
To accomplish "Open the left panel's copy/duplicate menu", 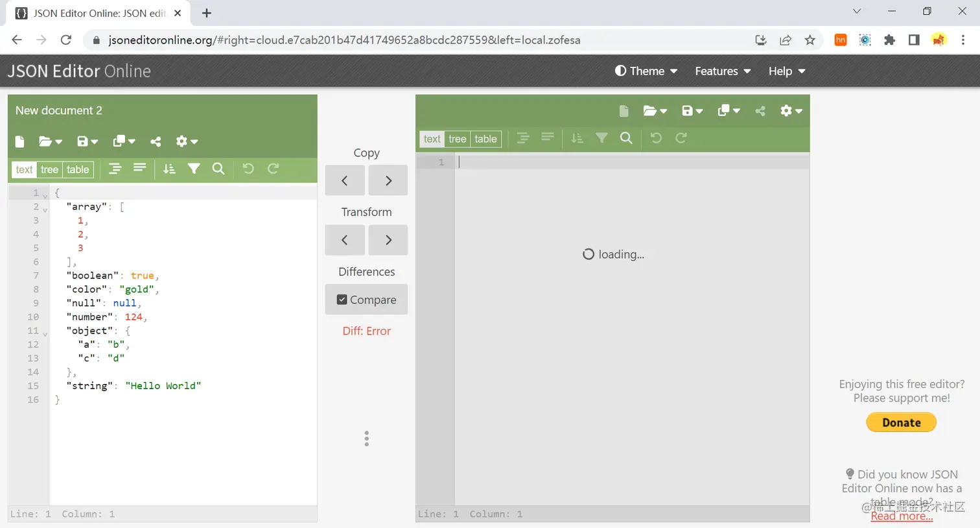I will (x=124, y=141).
